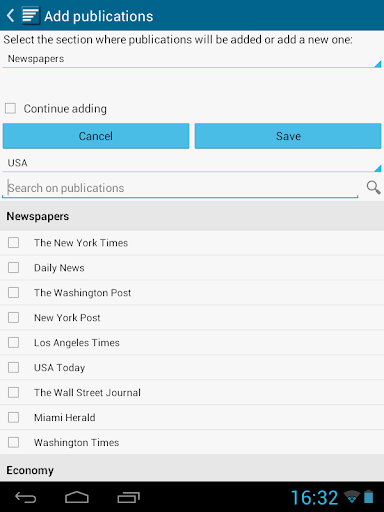Click the Cancel button

pos(96,136)
